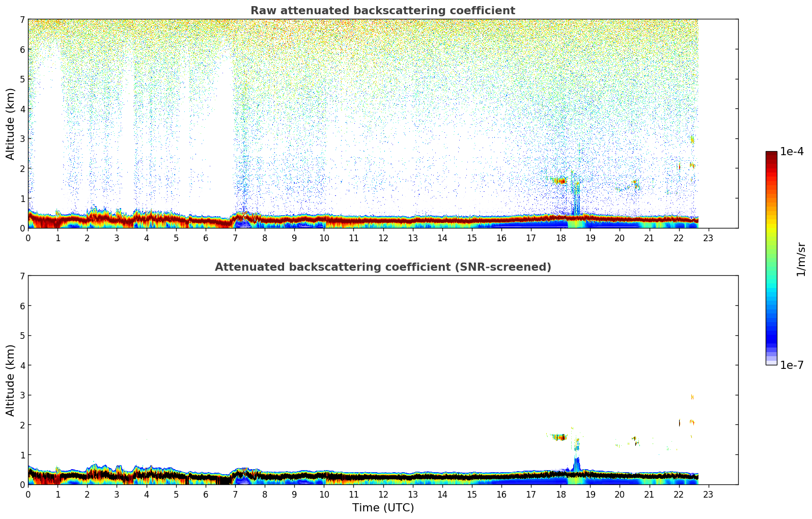Click the 'Attenuated backscattering coefficient (SNR-screened)' title
Viewport: 812px width, 519px height.
click(382, 267)
